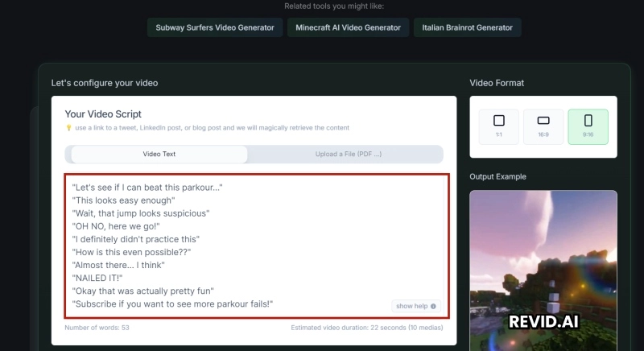The width and height of the screenshot is (644, 351).
Task: Switch to Upload a File (PDF …) tab
Action: [x=349, y=154]
